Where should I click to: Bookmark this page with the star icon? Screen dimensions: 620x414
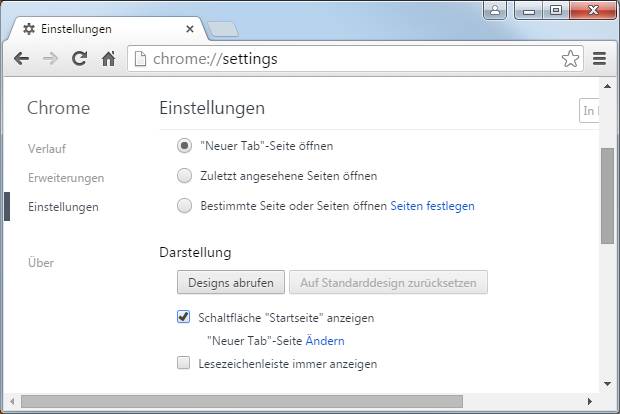[x=570, y=59]
